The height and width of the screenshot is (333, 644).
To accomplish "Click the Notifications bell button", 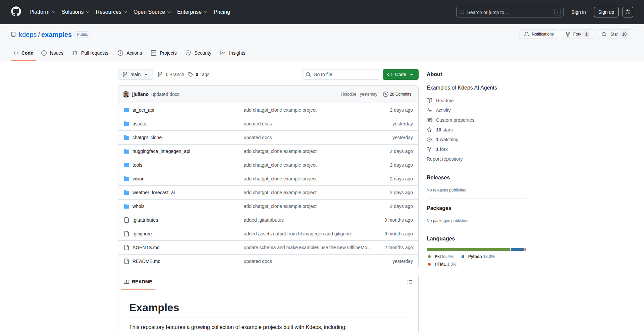I will [539, 34].
